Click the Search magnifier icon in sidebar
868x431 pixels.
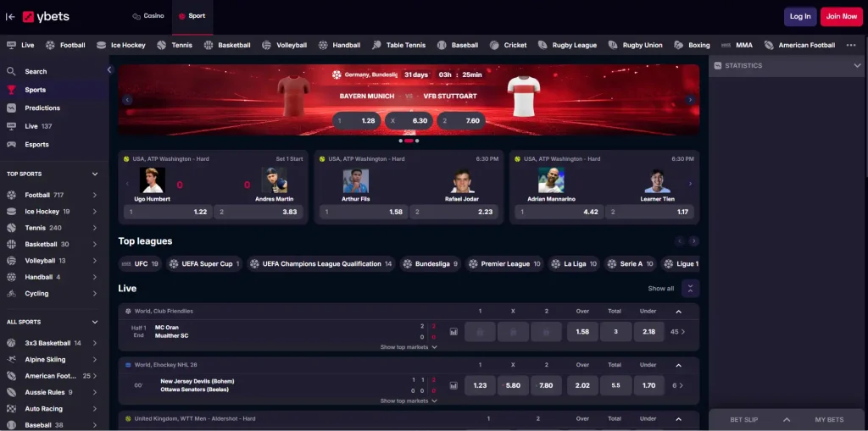pyautogui.click(x=11, y=71)
